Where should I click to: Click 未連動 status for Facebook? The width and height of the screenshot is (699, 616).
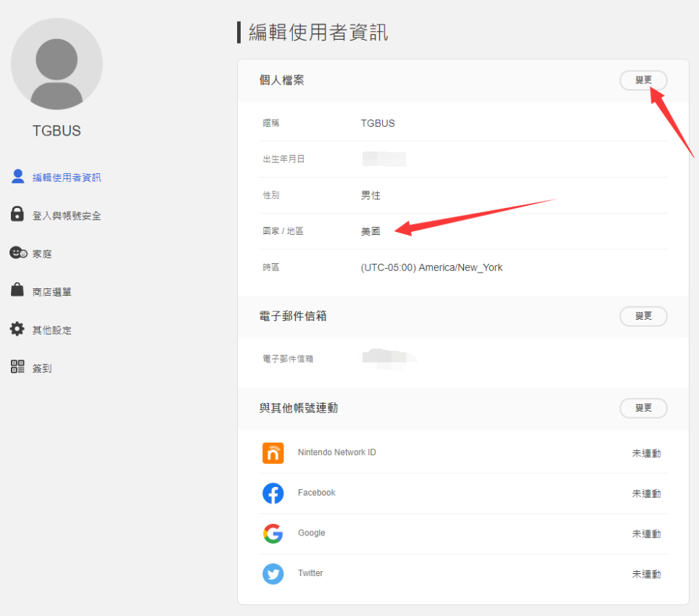coord(646,494)
